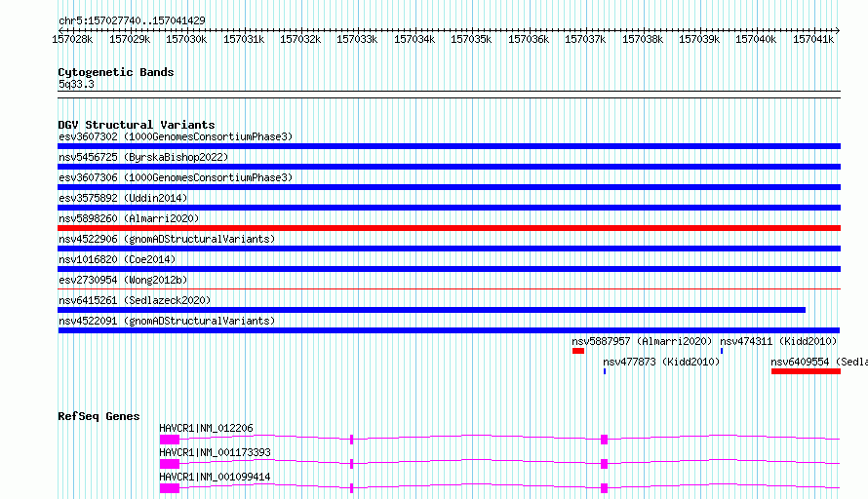Click the esv3607306 blue variant bar
868x499 pixels.
[449, 187]
